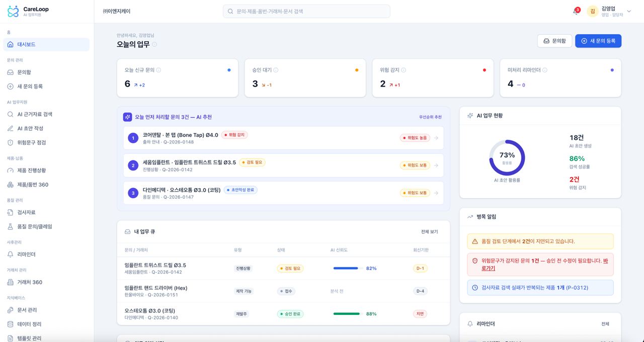Open 문의함 in sidebar
The width and height of the screenshot is (644, 342).
pyautogui.click(x=46, y=72)
